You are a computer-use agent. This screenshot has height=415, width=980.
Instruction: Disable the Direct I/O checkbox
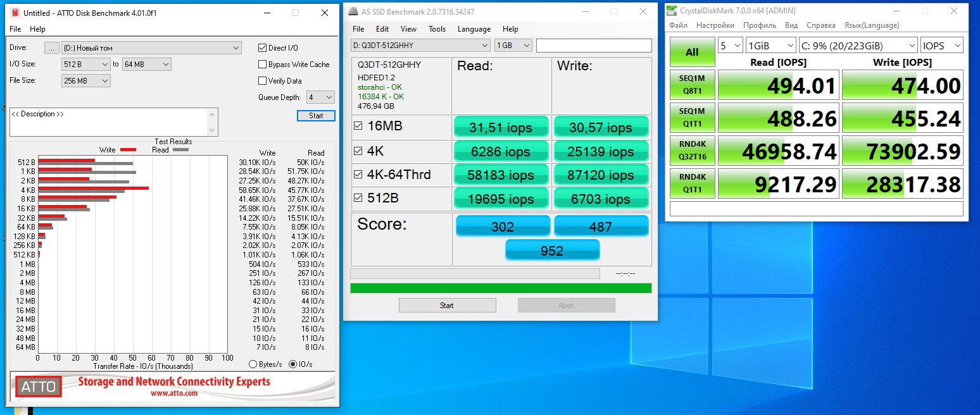tap(263, 48)
